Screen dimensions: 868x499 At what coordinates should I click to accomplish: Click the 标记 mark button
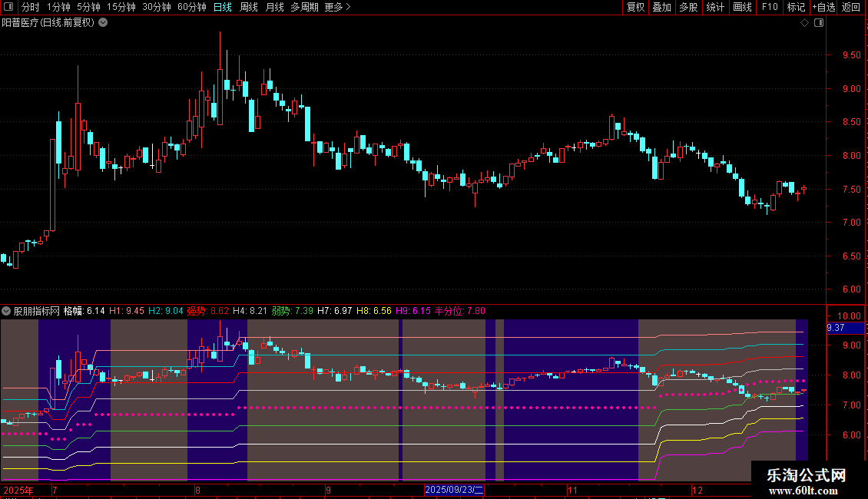(796, 7)
